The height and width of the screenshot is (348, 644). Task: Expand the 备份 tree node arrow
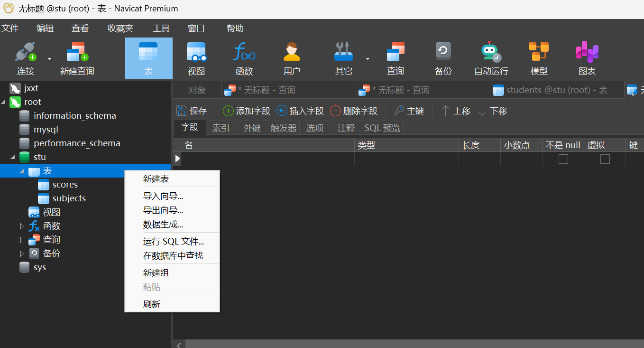[x=22, y=254]
